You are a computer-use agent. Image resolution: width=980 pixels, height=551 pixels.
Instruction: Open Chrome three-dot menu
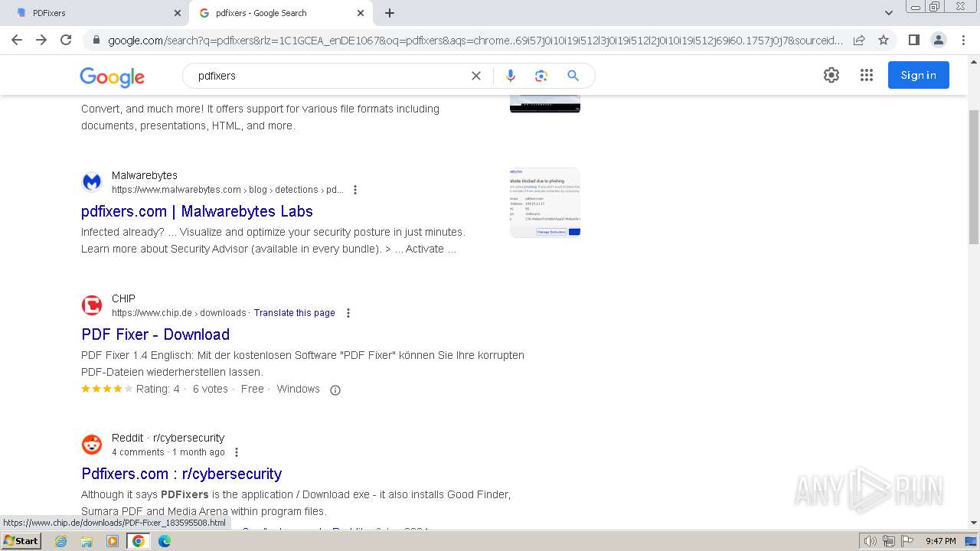[962, 40]
